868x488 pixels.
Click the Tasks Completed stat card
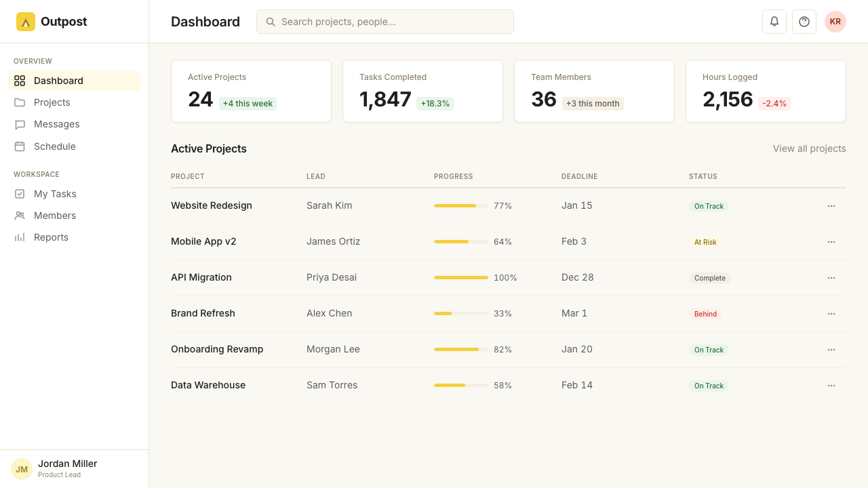(422, 91)
